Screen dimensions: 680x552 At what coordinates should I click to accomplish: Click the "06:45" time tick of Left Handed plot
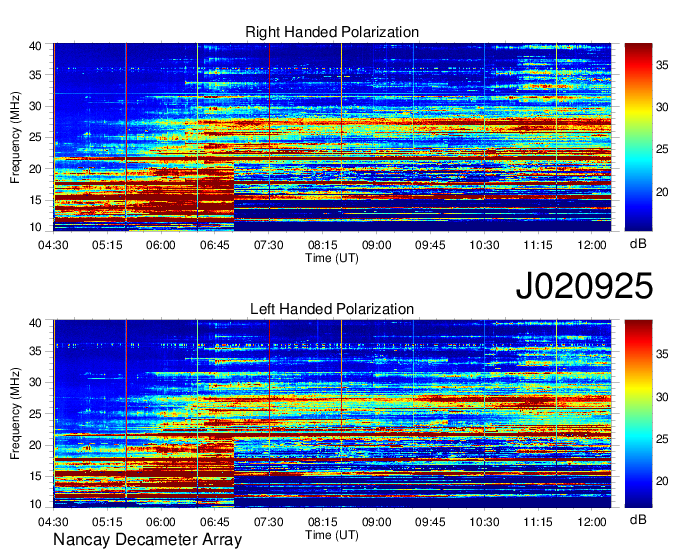[x=215, y=522]
